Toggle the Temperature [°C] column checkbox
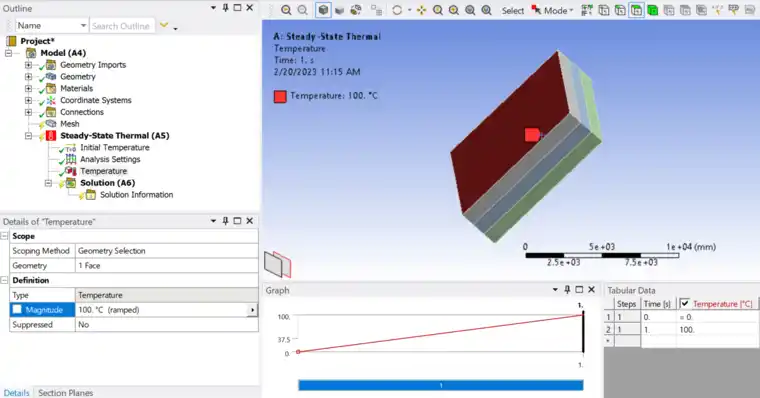 point(684,303)
